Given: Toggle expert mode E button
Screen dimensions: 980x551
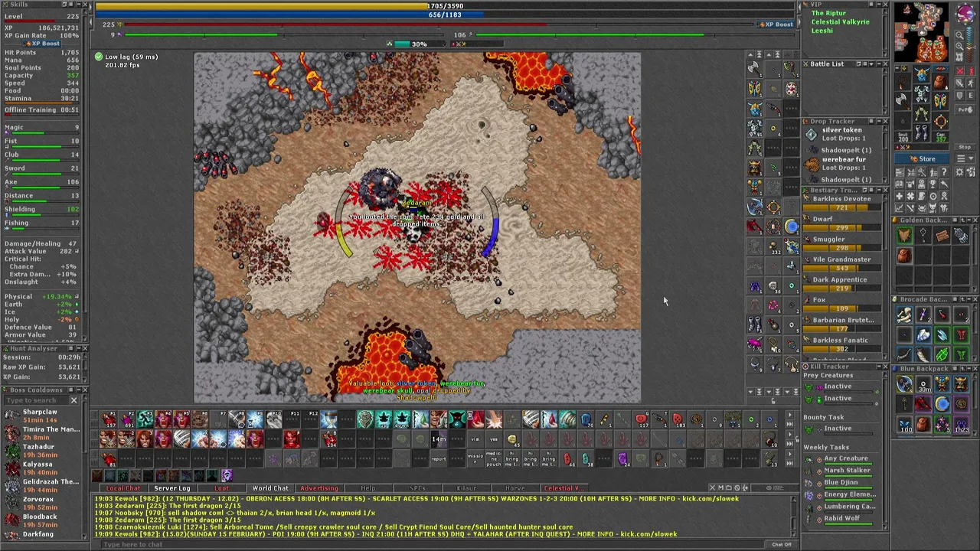Looking at the screenshot, I should [971, 95].
